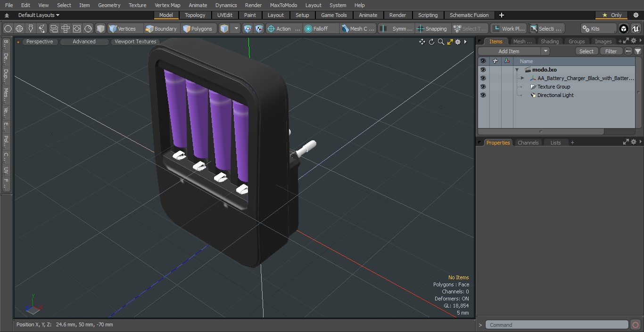The height and width of the screenshot is (332, 644).
Task: Click the black cube icon beside Kits
Action: 624,29
